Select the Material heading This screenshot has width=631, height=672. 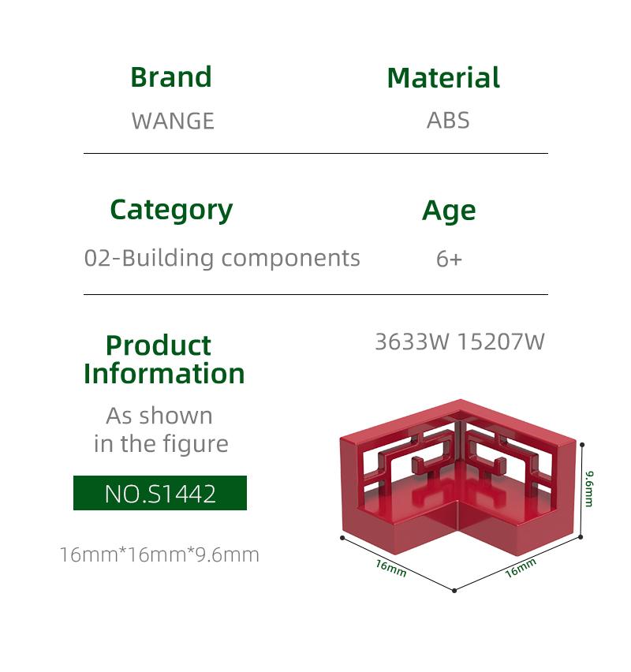coord(443,77)
